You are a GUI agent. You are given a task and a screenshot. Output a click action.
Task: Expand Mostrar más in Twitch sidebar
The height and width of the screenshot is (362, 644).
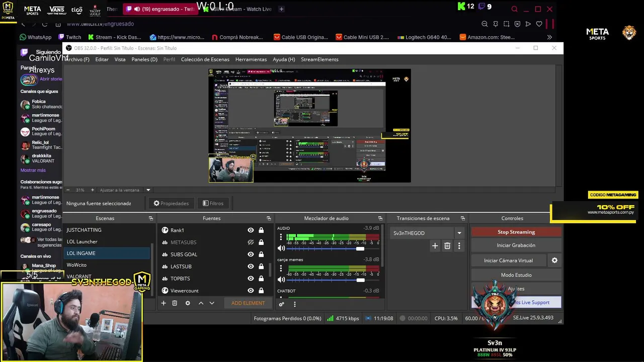pos(33,170)
